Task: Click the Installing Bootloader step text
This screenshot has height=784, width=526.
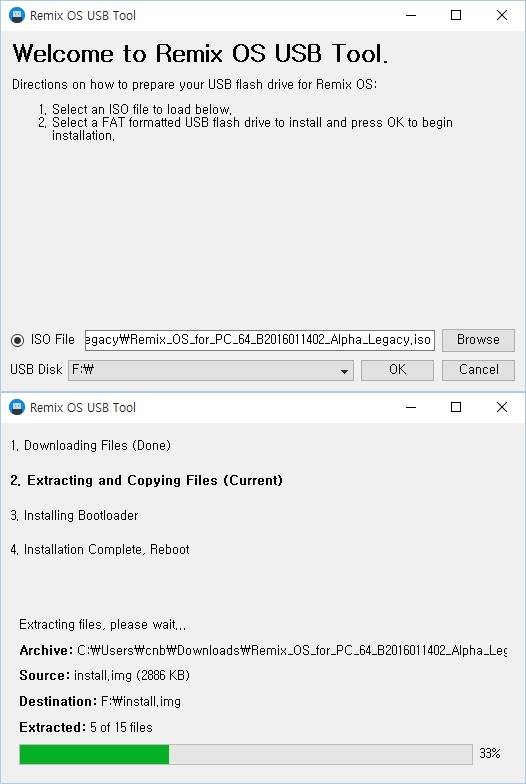Action: coord(74,516)
